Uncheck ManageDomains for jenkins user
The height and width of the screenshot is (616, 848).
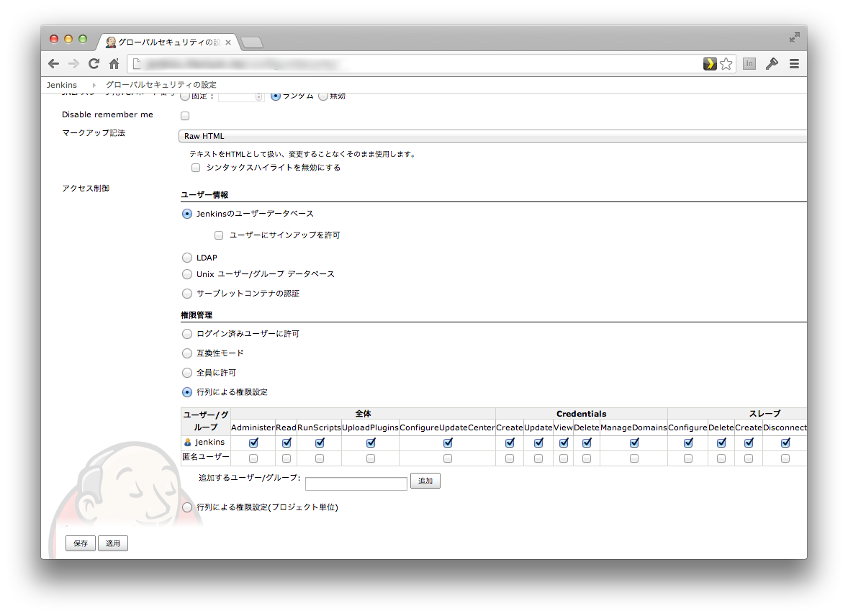[x=634, y=443]
